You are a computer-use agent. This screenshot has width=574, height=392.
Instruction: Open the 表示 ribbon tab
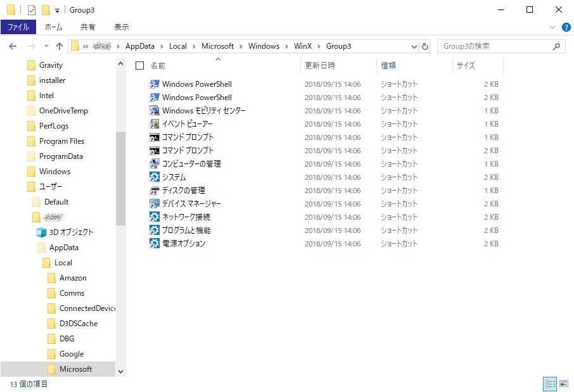point(122,27)
